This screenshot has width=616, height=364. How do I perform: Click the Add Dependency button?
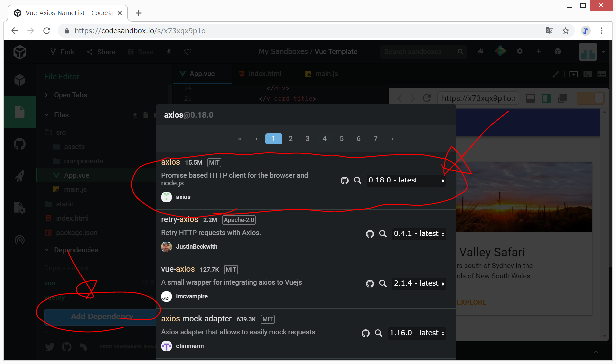click(100, 316)
